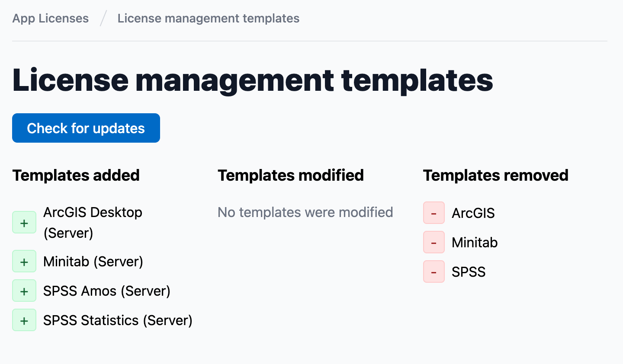Screen dimensions: 623x364
Task: Go to App Licenses in the breadcrumb
Action: (x=51, y=18)
